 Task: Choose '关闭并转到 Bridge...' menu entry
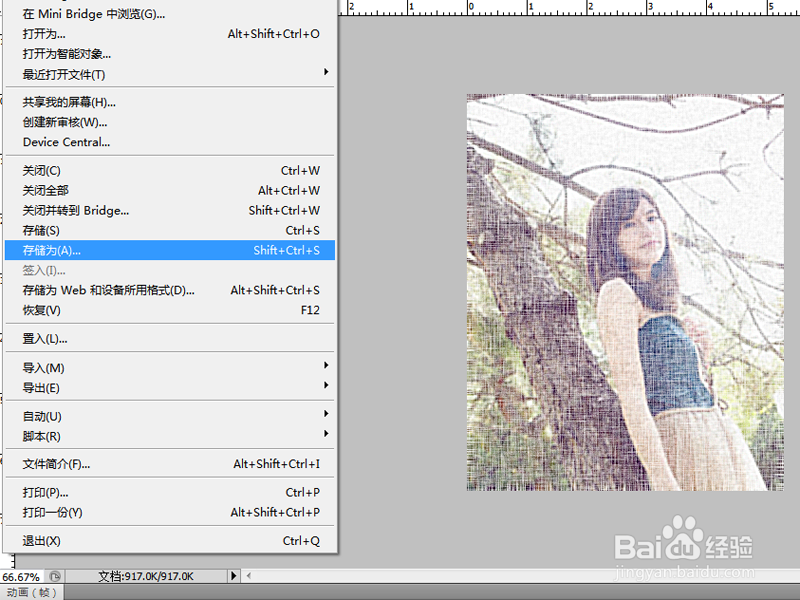[169, 210]
